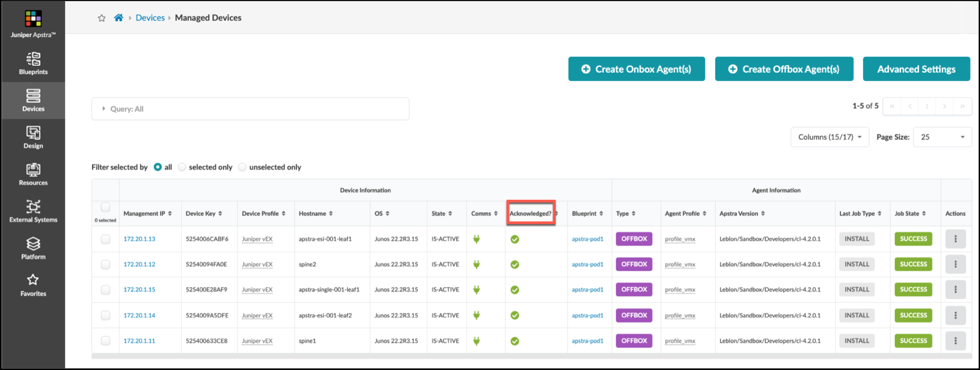This screenshot has width=980, height=370.
Task: Open the Columns (15/17) dropdown
Action: coord(829,137)
